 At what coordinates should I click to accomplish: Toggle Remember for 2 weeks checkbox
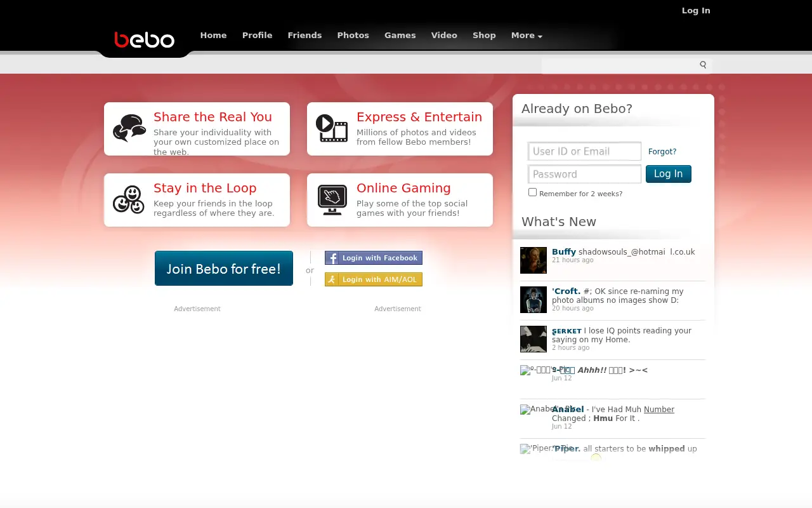(x=532, y=192)
